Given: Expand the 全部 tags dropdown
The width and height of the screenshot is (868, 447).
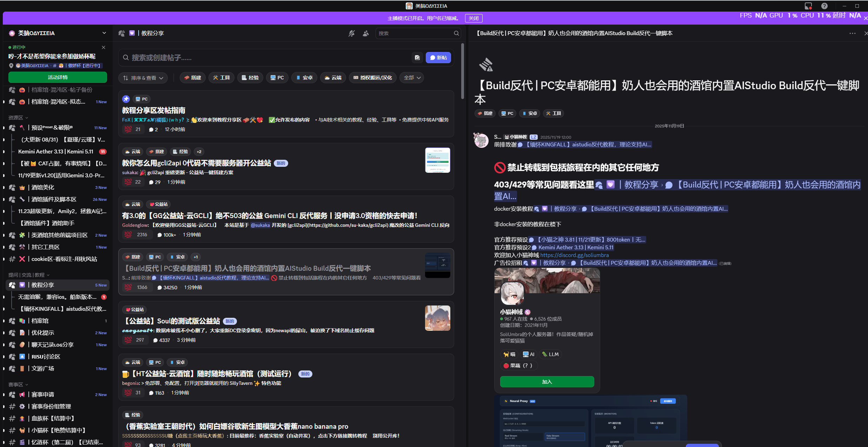Looking at the screenshot, I should pyautogui.click(x=412, y=78).
